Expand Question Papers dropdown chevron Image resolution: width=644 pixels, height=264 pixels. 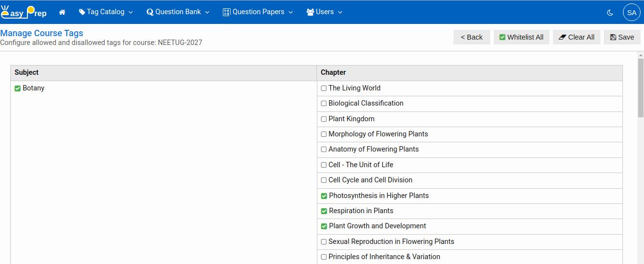click(x=291, y=13)
